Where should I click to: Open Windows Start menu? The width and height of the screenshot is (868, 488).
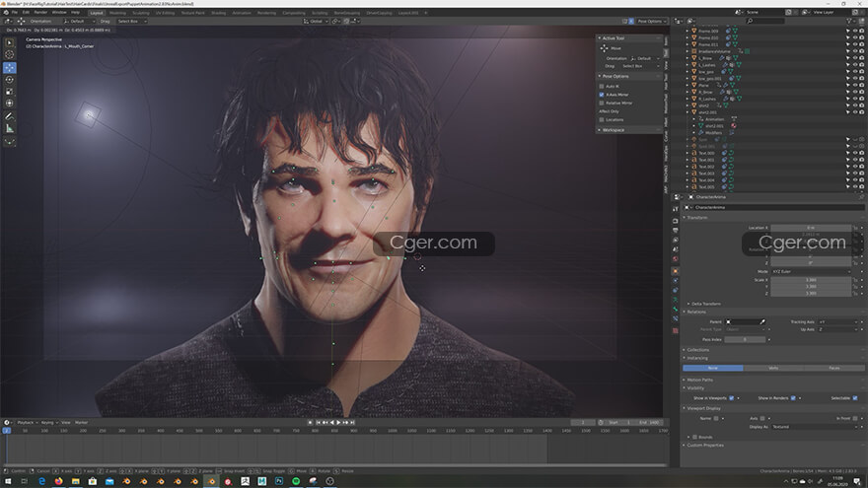8,481
